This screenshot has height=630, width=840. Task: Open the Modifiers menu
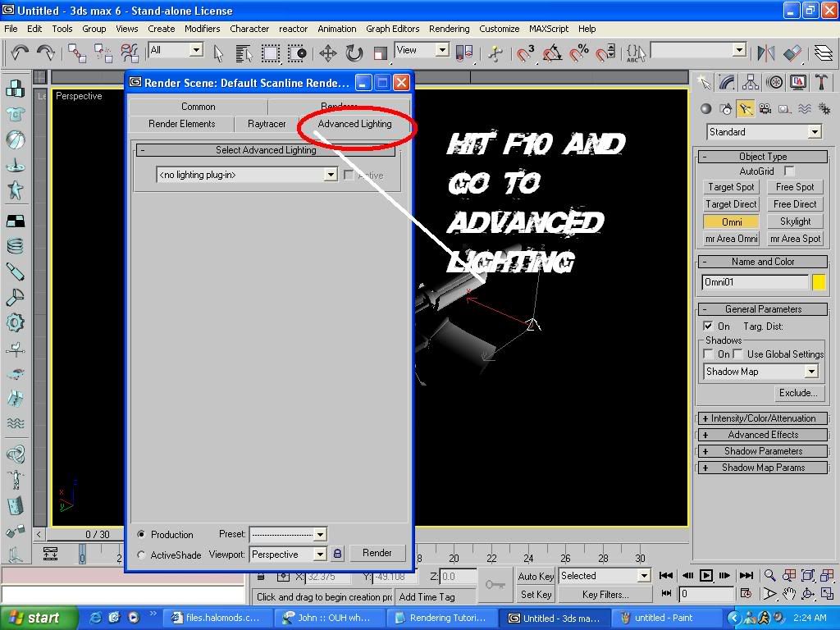coord(202,29)
